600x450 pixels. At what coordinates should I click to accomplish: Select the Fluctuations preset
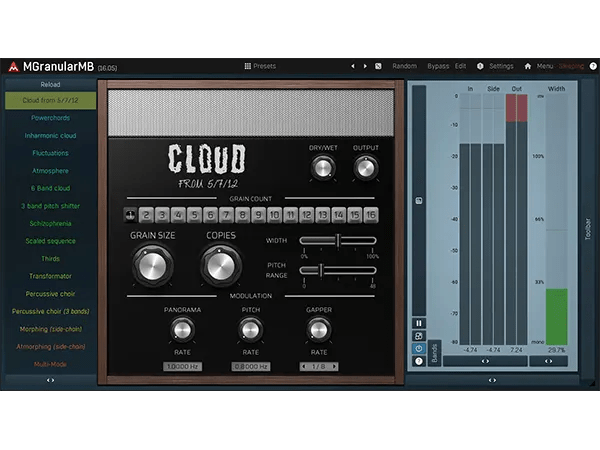[51, 153]
